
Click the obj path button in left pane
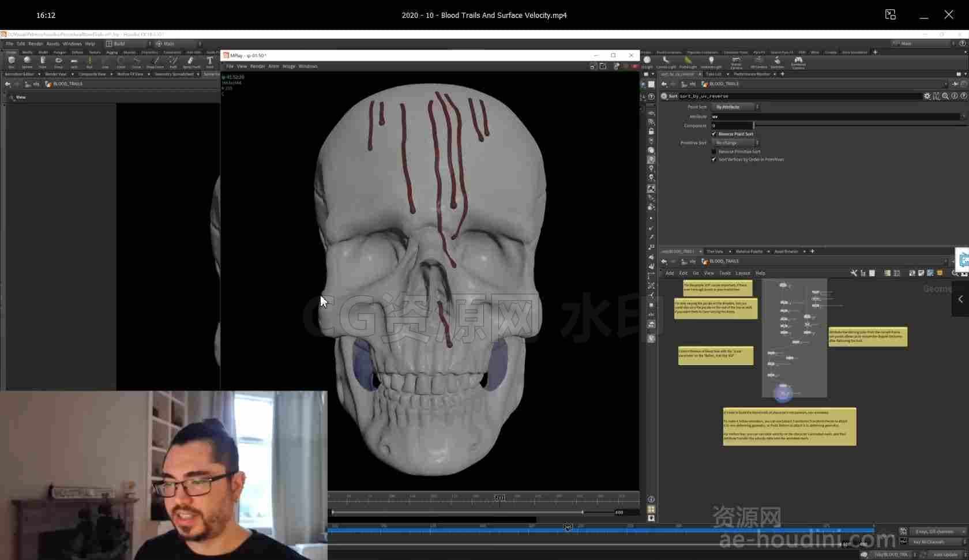click(32, 84)
